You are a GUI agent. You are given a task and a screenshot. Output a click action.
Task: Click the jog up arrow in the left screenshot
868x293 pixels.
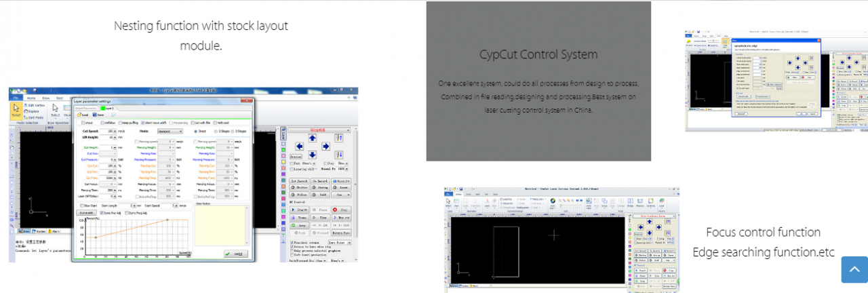tap(312, 137)
